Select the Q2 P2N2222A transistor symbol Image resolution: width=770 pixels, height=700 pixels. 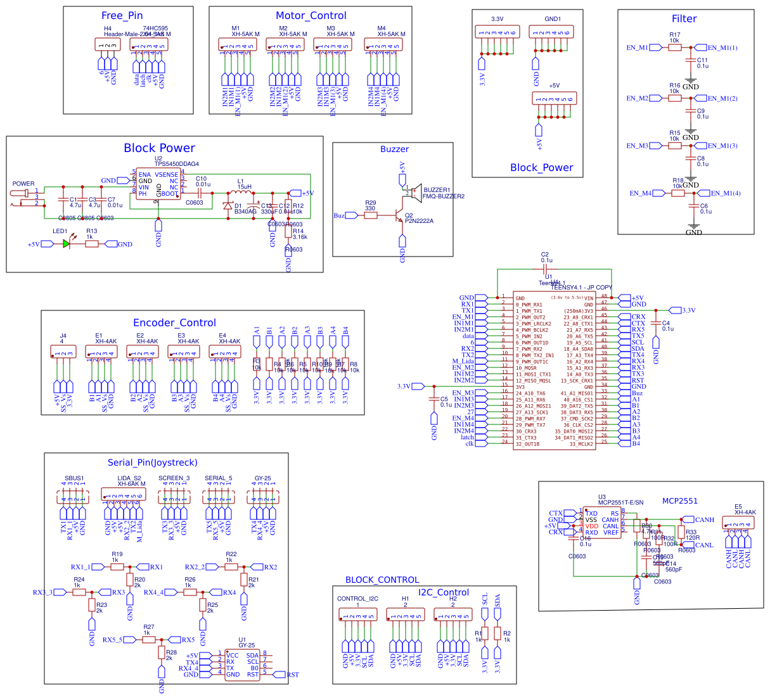(x=399, y=215)
